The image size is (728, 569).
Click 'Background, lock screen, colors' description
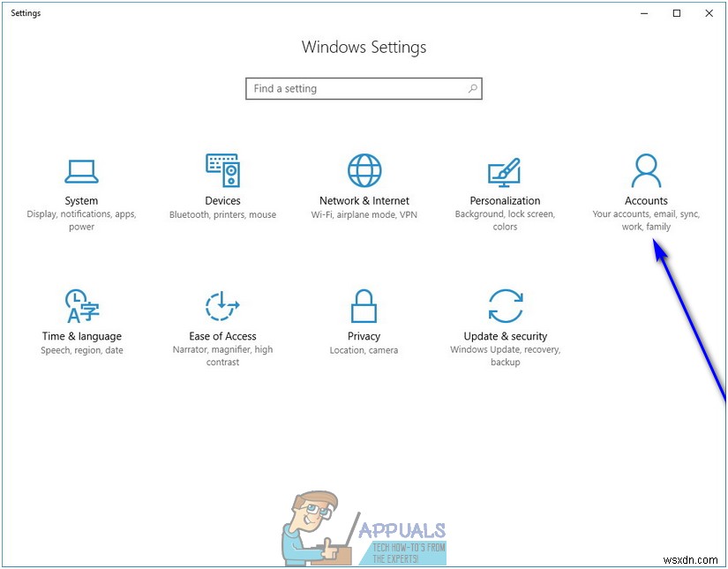(505, 221)
